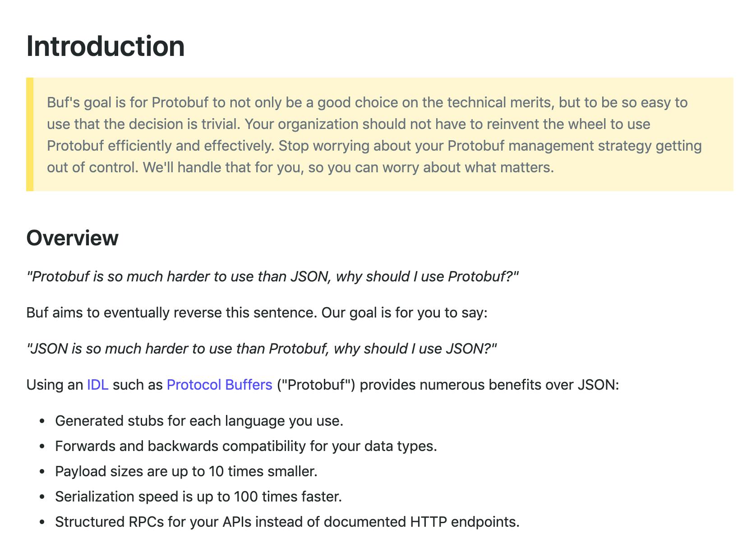Click the Overview section heading
Screen dimensions: 756x543
pyautogui.click(x=73, y=238)
